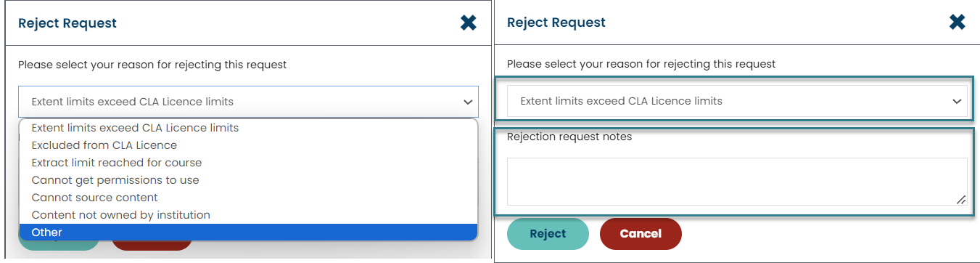
Task: Click inside the Rejection request notes text area
Action: pos(737,182)
